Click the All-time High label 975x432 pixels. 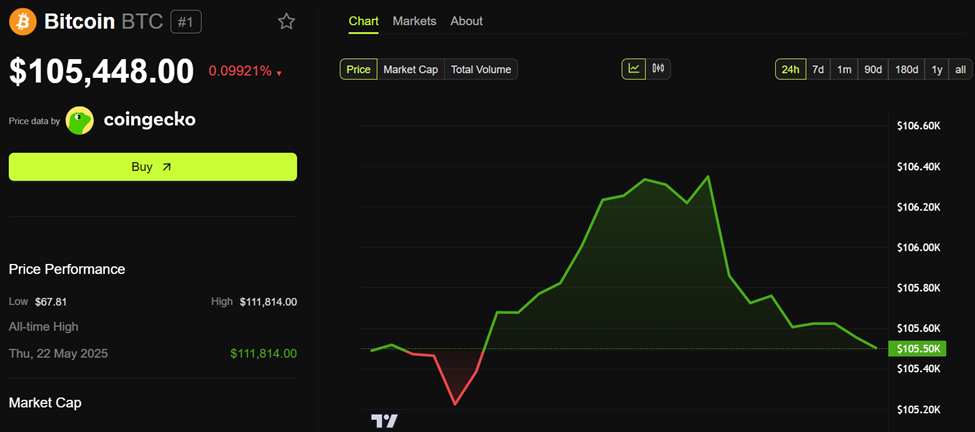pyautogui.click(x=44, y=326)
